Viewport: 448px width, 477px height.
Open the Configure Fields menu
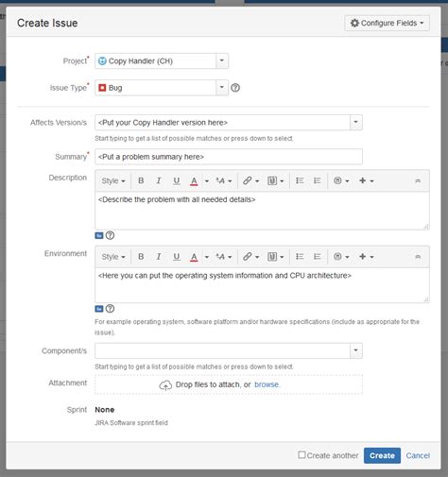pyautogui.click(x=387, y=23)
